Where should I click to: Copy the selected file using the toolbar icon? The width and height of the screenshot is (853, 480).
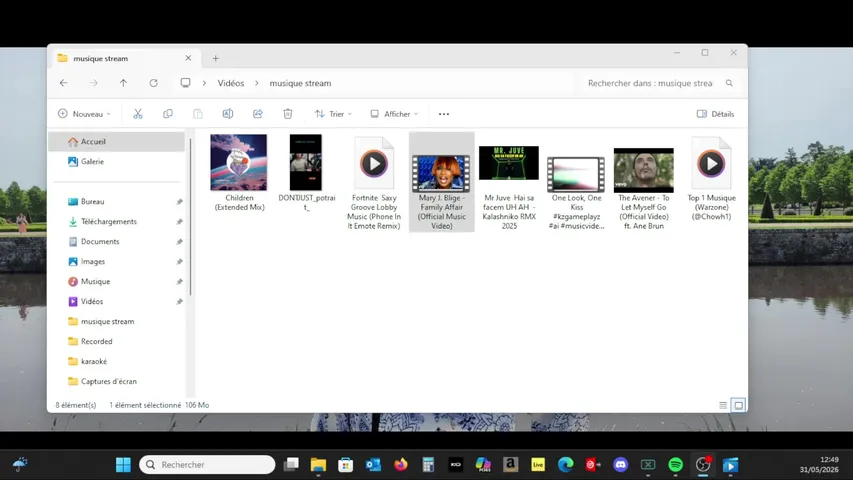click(x=168, y=114)
